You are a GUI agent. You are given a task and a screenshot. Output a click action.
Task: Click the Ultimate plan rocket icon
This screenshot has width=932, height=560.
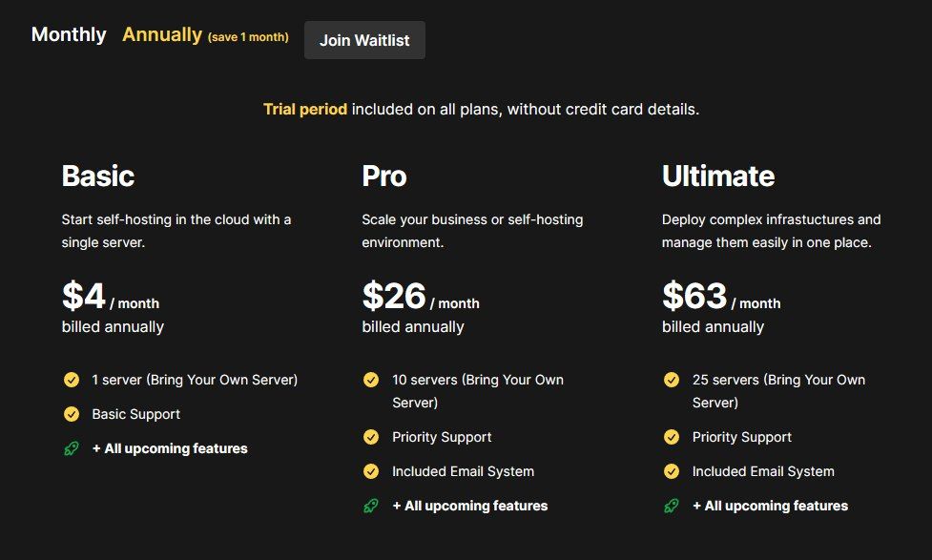(671, 506)
